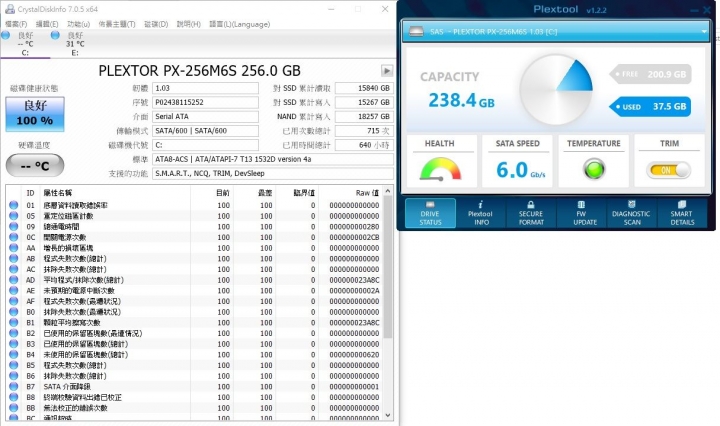Click the FREE 200.9 GB label

coord(652,74)
